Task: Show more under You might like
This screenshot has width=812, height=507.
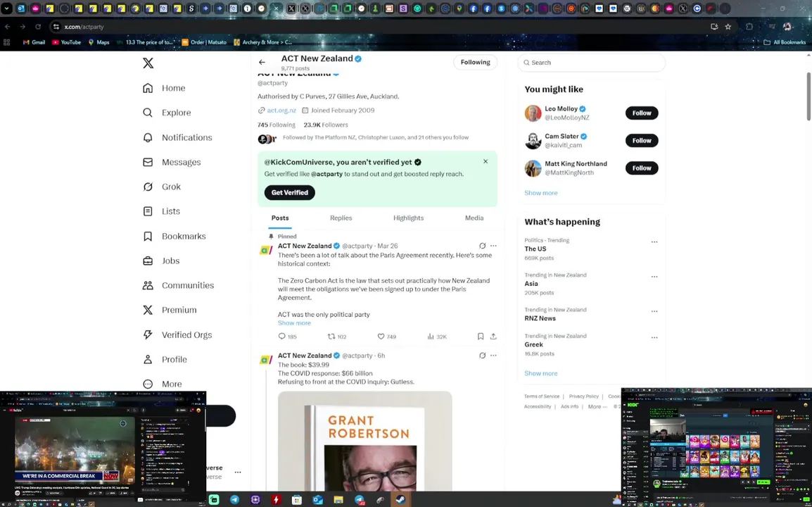Action: point(540,193)
